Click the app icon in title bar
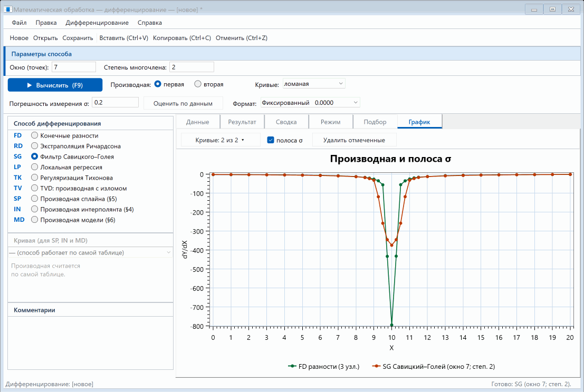Viewport: 584px width, 392px height. click(8, 9)
